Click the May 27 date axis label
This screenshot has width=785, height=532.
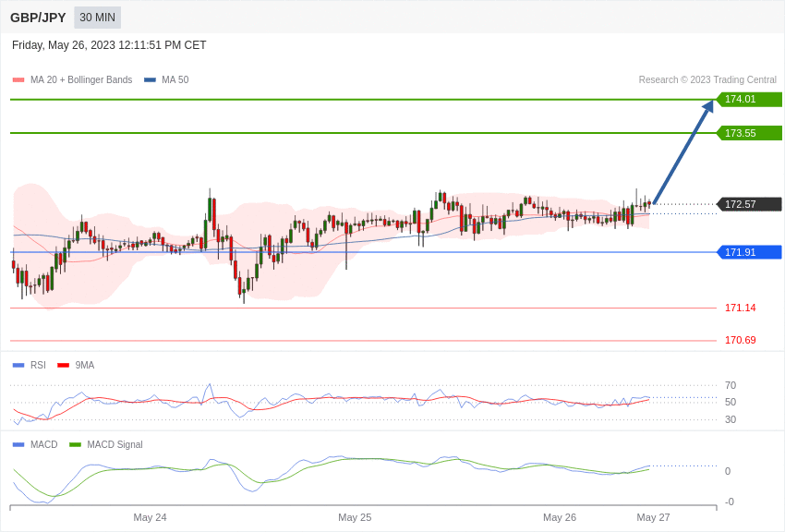tap(653, 517)
